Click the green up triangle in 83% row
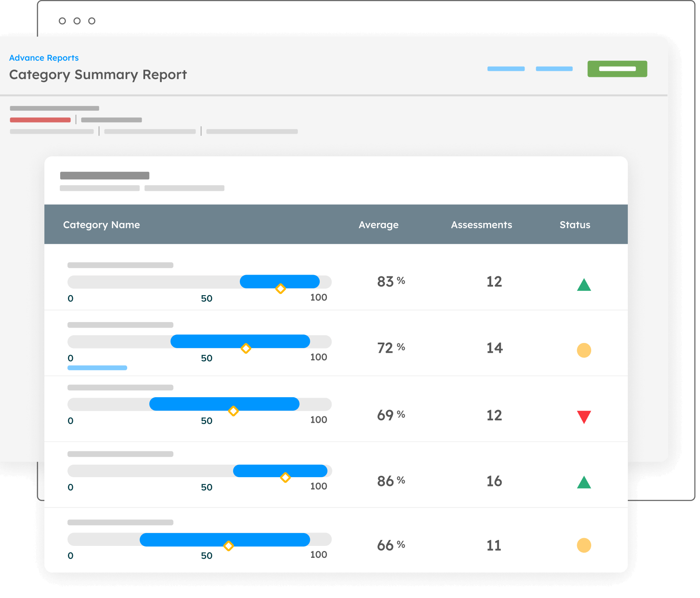Image resolution: width=700 pixels, height=598 pixels. 583,285
